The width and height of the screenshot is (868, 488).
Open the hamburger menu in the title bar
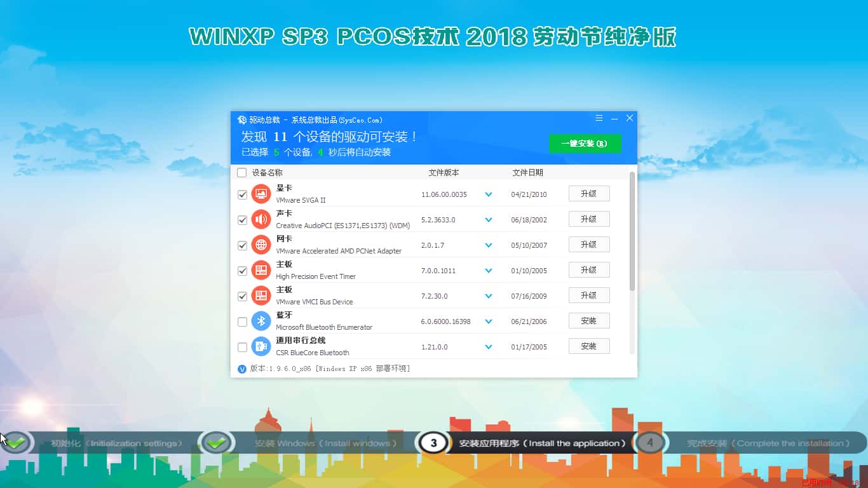pos(599,118)
